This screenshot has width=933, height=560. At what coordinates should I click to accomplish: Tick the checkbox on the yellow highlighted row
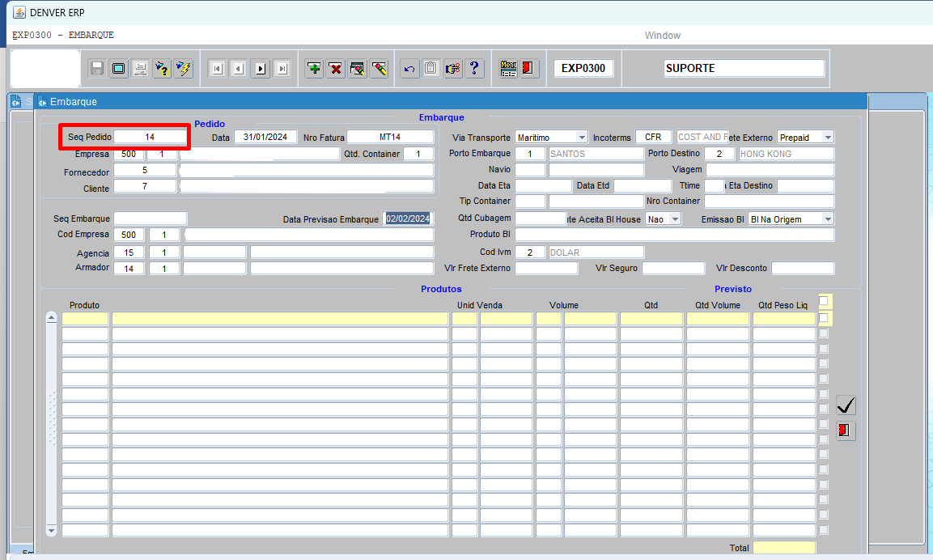pos(824,318)
